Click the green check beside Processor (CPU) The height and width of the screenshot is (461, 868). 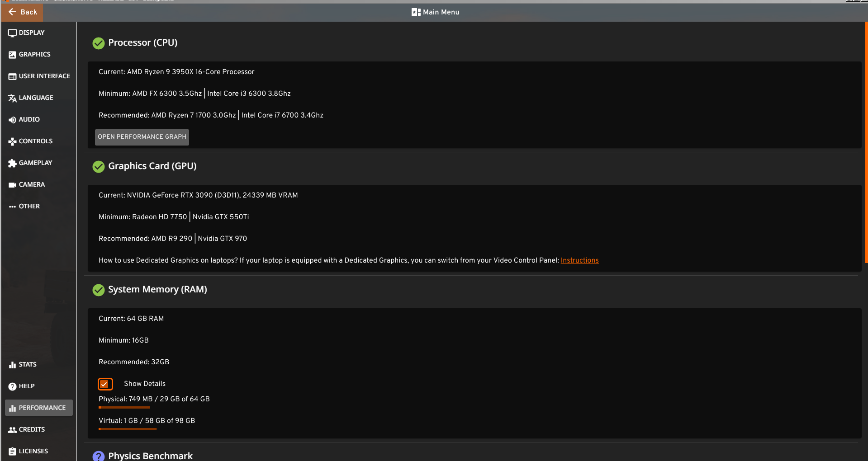tap(98, 43)
